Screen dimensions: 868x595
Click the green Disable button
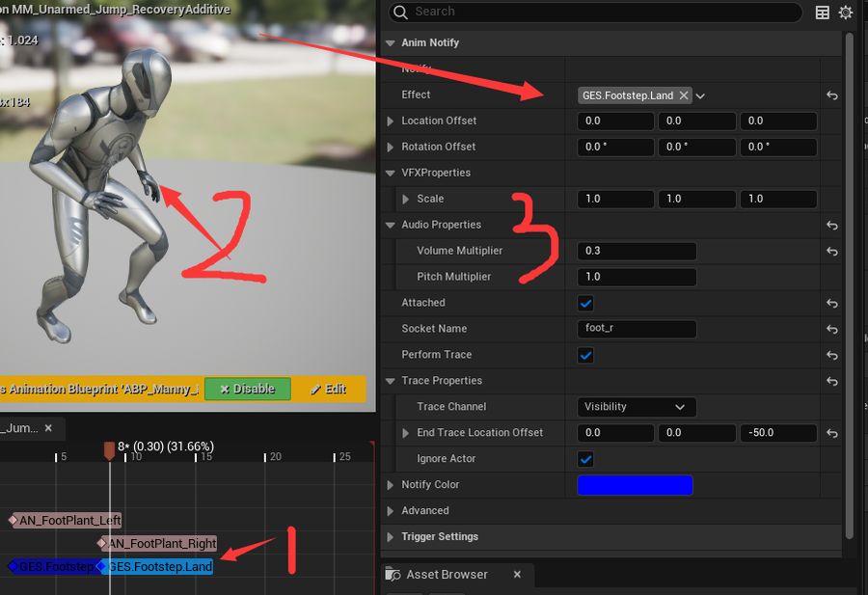(x=248, y=389)
